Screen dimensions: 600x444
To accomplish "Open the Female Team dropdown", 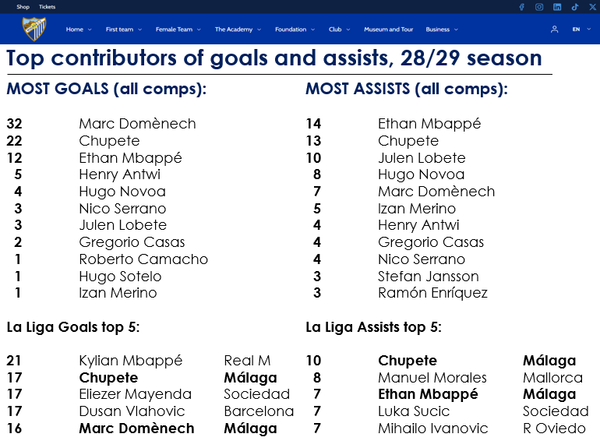I will tap(180, 30).
